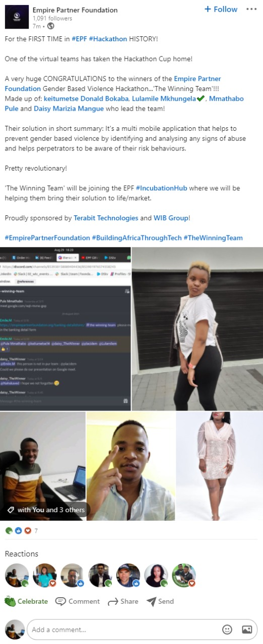Open the three-dot post options menu

251,10
